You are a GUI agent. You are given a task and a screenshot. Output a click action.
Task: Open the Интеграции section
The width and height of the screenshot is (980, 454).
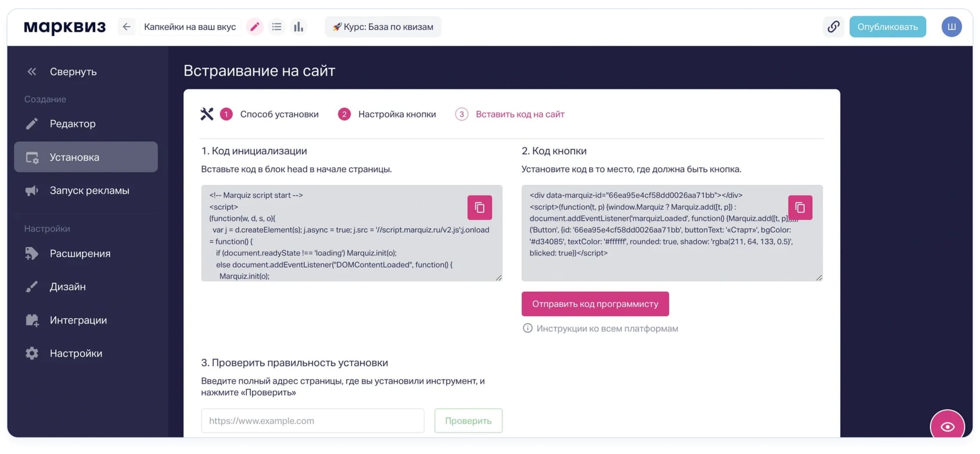tap(86, 320)
